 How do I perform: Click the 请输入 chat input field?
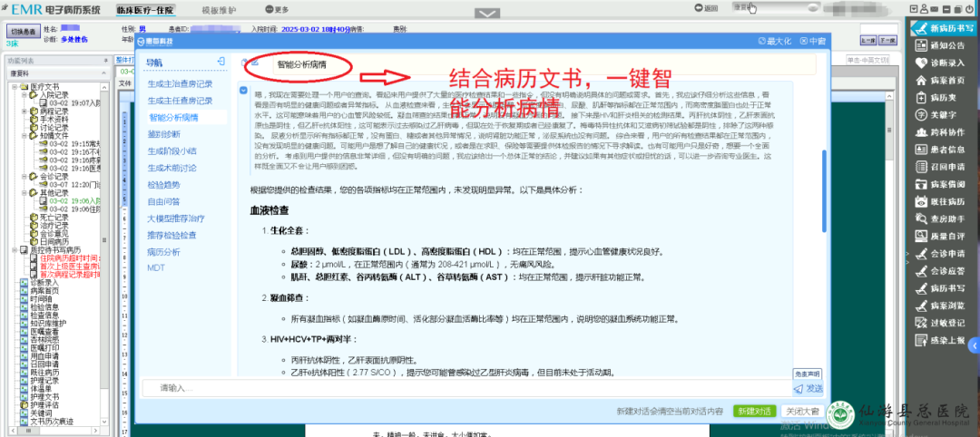[465, 388]
